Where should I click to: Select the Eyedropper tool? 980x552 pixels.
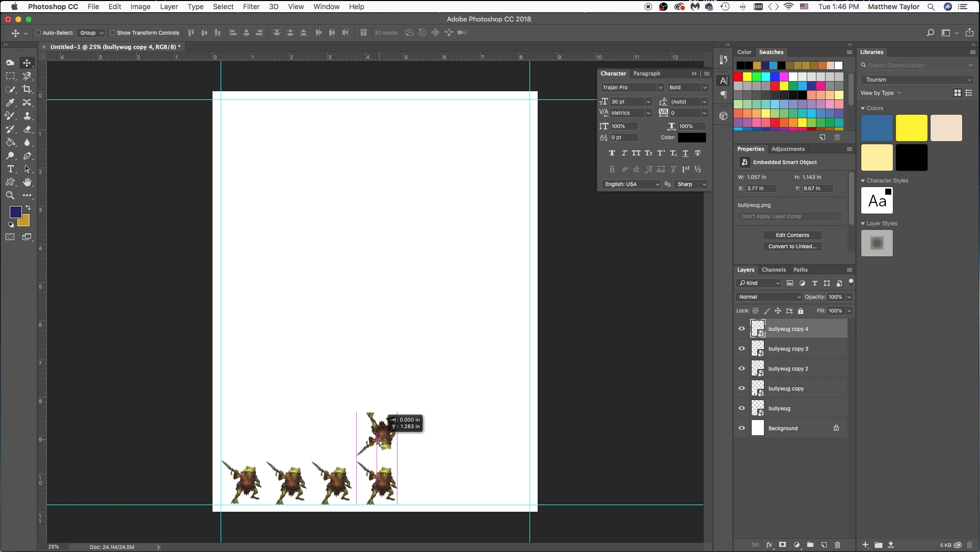click(10, 102)
